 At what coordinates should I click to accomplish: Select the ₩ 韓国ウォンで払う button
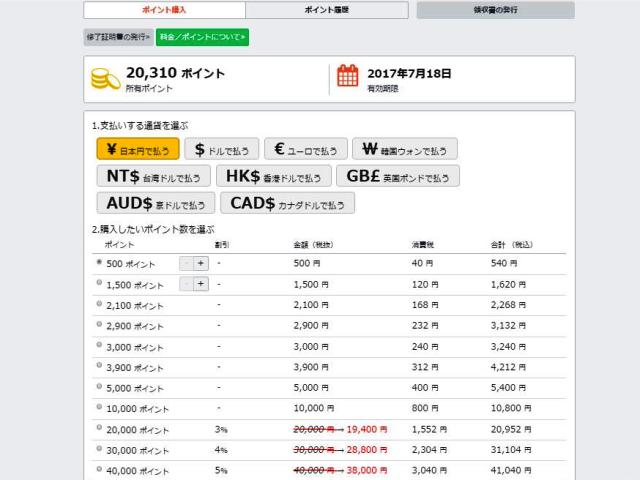click(404, 149)
